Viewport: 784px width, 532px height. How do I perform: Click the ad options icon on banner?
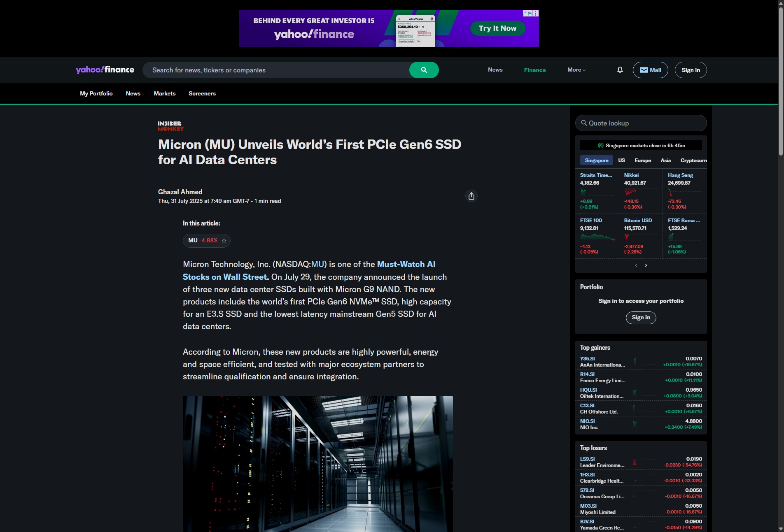click(x=536, y=14)
